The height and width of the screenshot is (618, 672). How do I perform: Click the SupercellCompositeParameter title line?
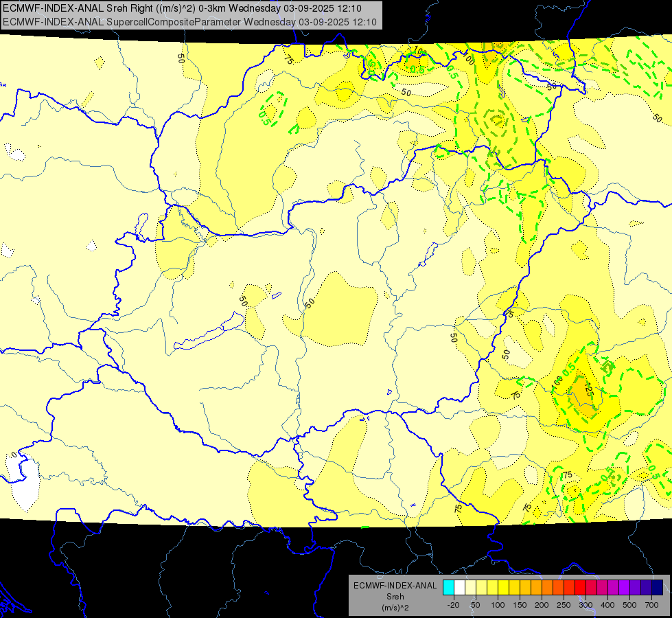pos(190,22)
